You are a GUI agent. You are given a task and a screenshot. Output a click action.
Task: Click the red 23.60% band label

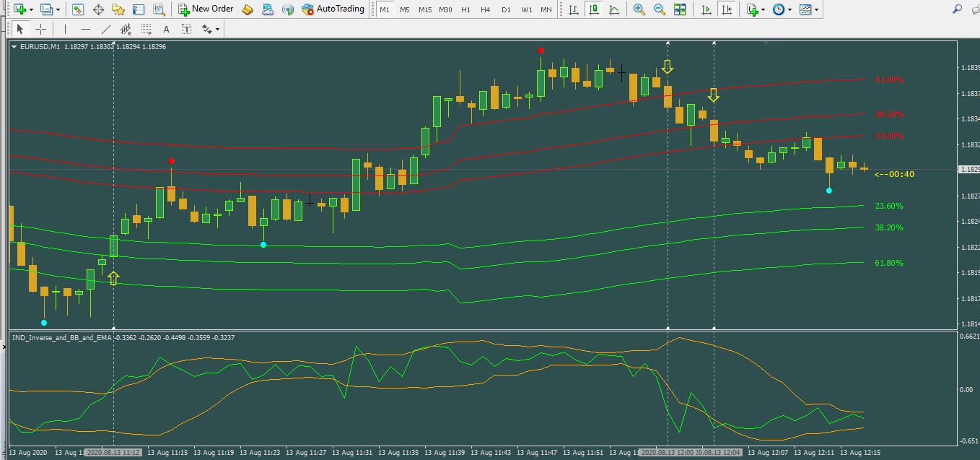[889, 136]
